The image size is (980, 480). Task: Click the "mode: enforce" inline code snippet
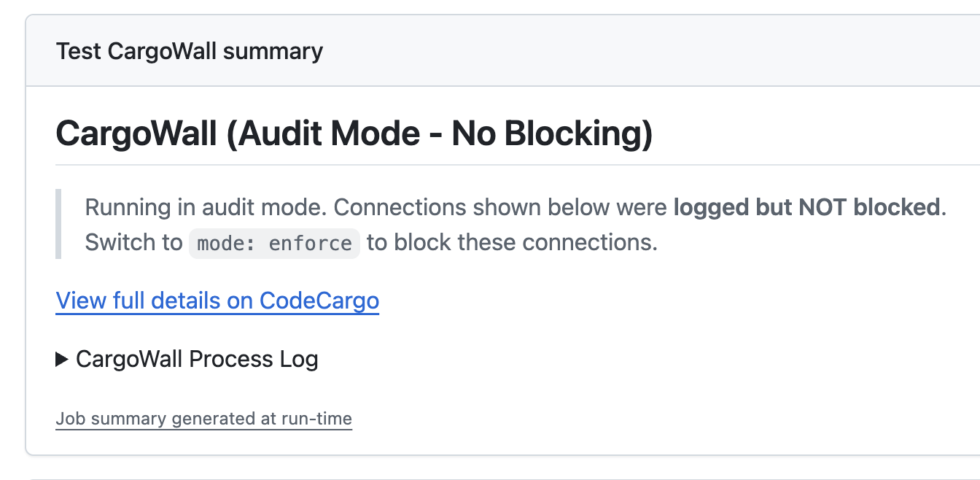point(274,242)
